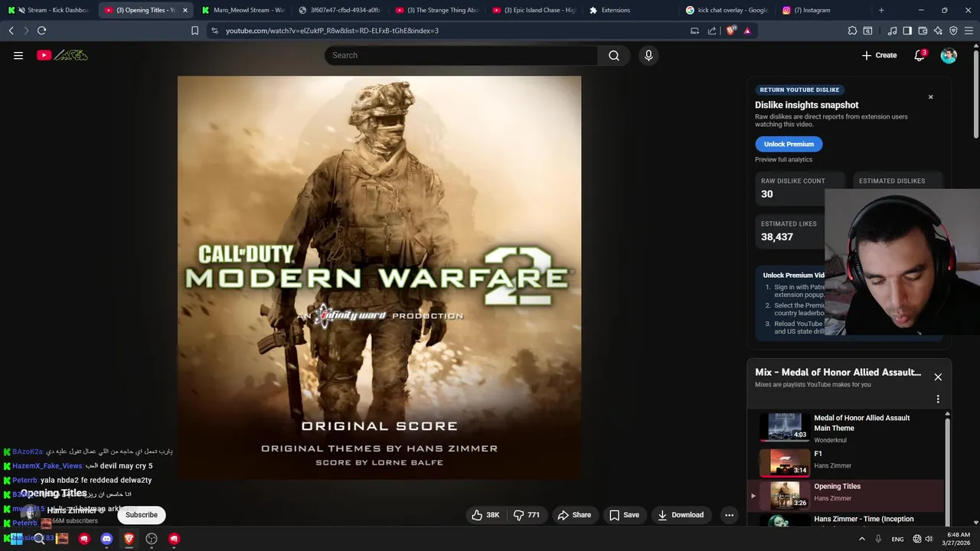Download the video
The image size is (980, 551).
681,515
